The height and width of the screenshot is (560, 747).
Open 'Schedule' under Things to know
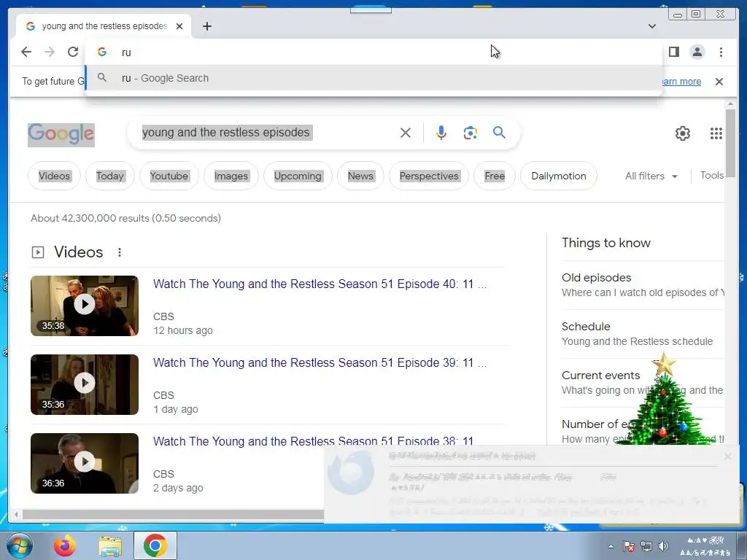coord(586,326)
